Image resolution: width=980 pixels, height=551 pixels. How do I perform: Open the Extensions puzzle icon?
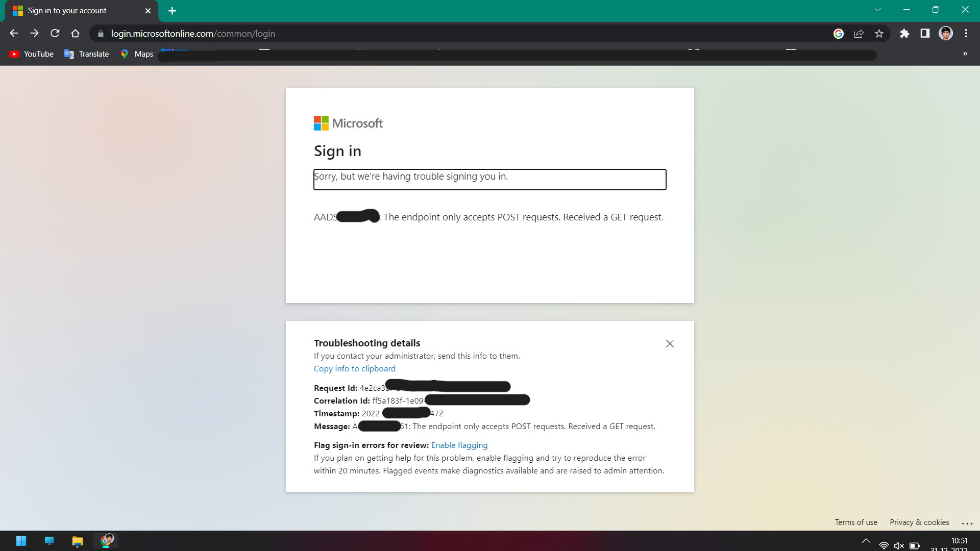point(904,34)
